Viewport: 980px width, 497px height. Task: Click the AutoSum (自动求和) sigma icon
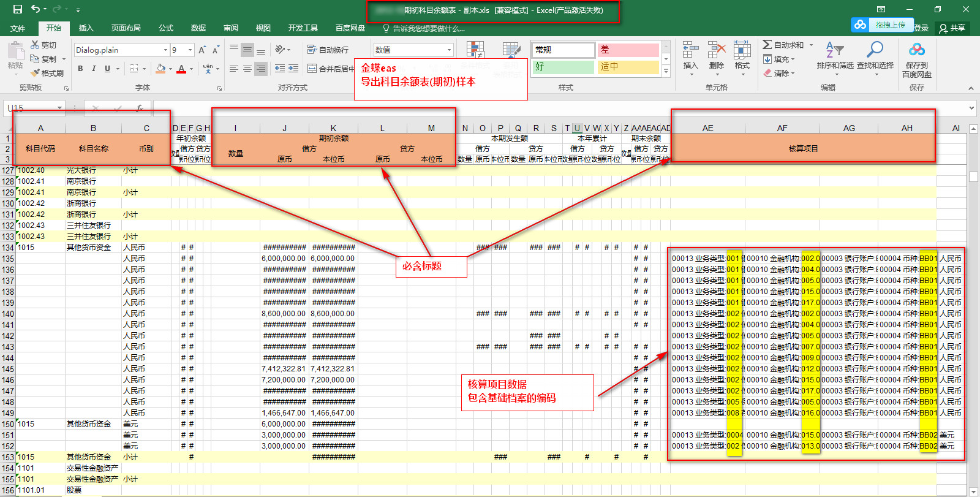tap(767, 45)
